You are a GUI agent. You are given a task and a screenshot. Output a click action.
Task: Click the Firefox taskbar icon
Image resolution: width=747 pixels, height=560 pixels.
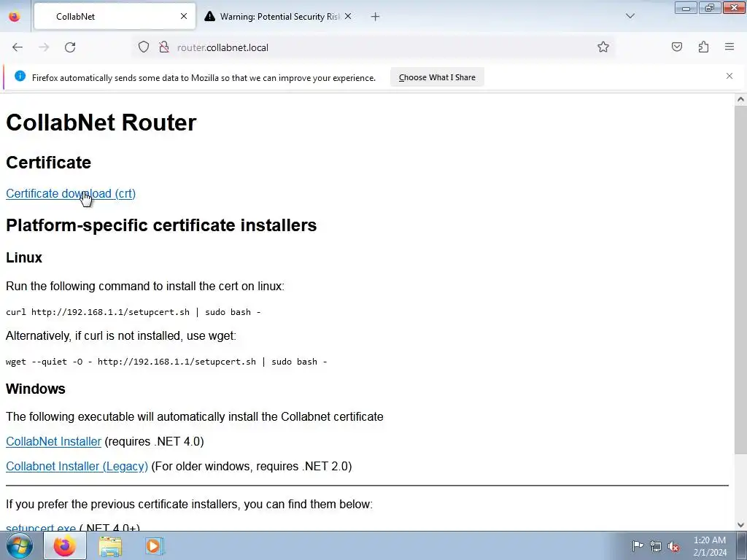coord(65,545)
